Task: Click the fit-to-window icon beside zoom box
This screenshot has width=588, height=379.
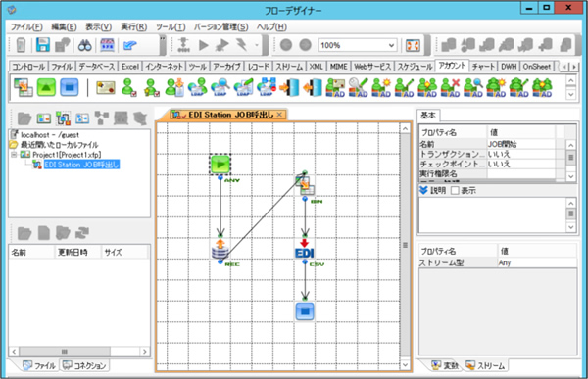Action: click(413, 46)
